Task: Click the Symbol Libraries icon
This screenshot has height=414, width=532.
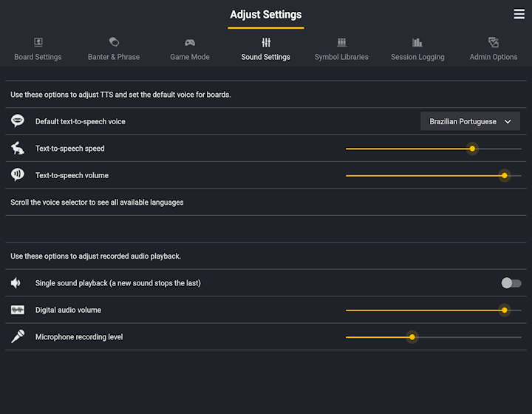Action: (x=341, y=42)
